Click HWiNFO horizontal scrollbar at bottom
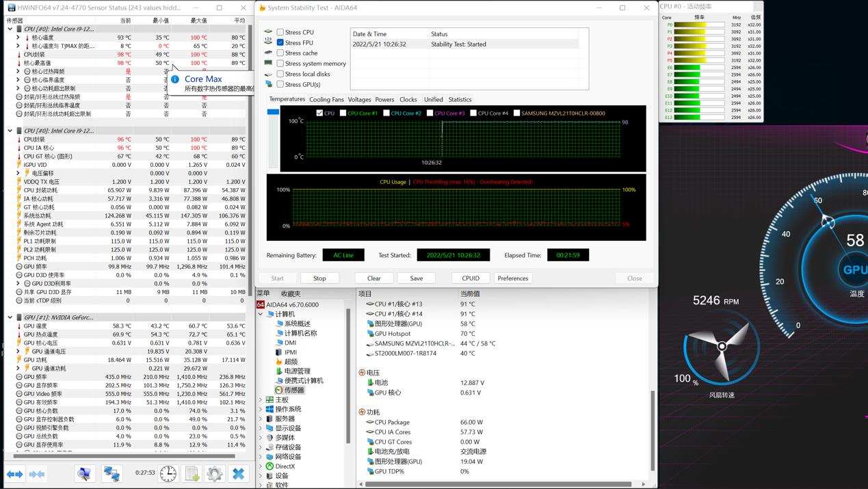Viewport: 868px width, 489px height. (123, 455)
